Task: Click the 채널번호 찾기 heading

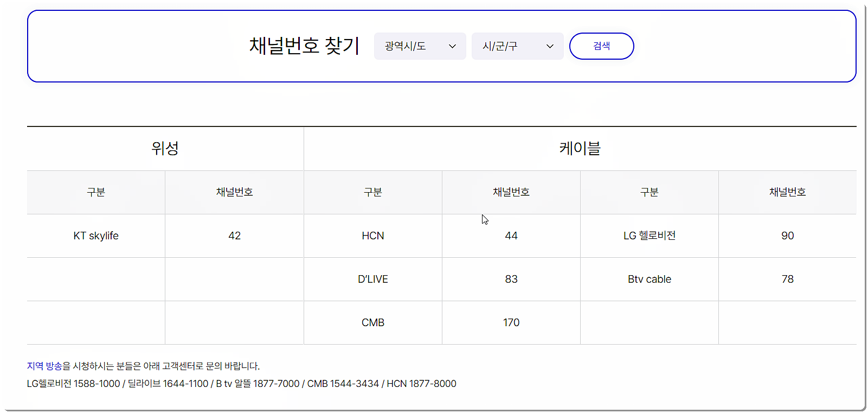Action: click(x=304, y=46)
